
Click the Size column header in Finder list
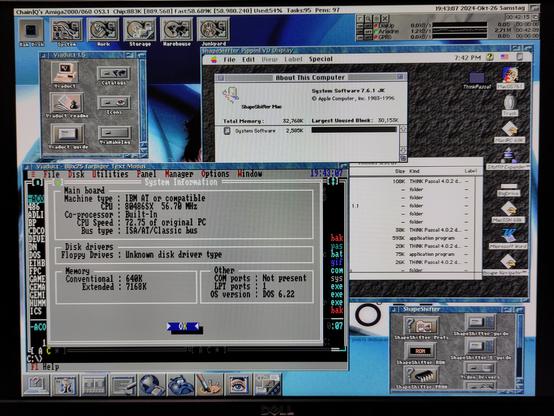400,171
